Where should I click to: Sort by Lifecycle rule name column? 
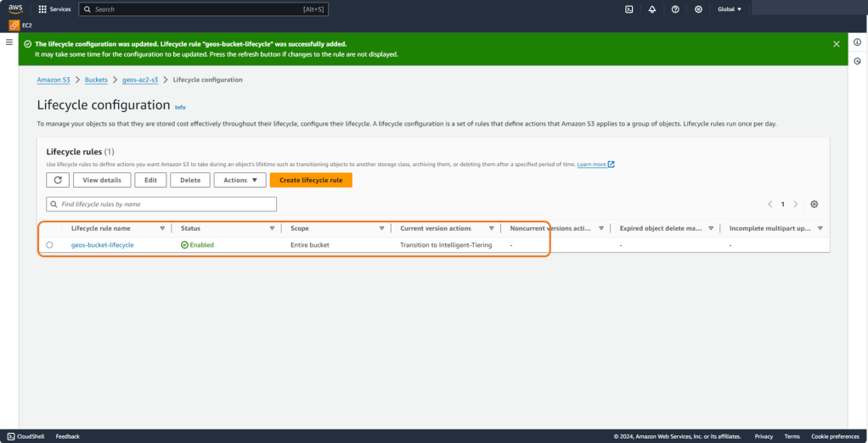(x=162, y=228)
